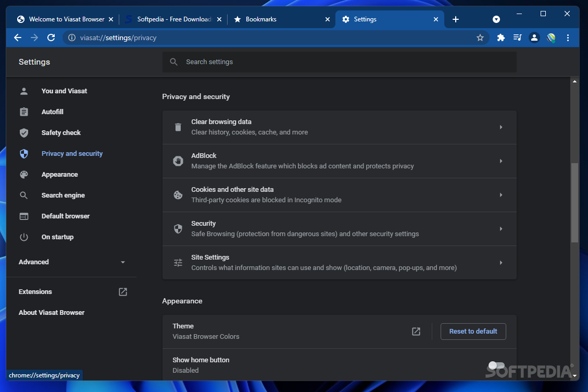This screenshot has height=392, width=588.
Task: Open the Site Settings row arrow
Action: (501, 262)
